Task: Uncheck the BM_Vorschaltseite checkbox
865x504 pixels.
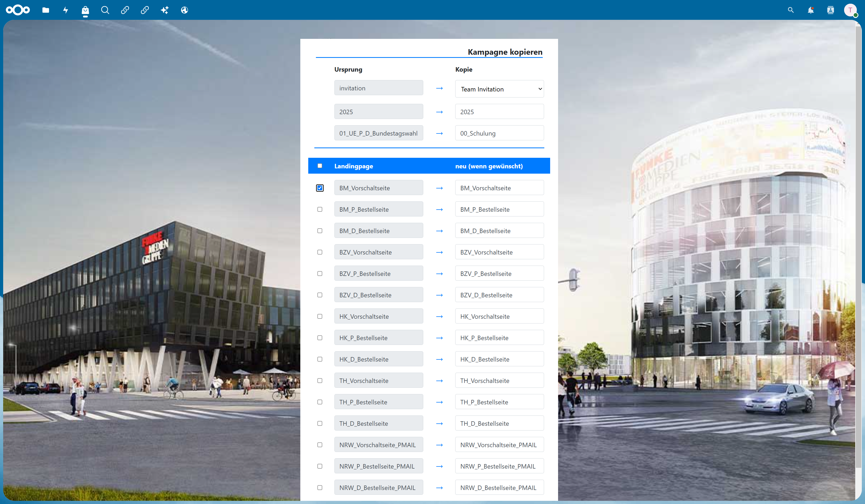Action: pos(320,188)
